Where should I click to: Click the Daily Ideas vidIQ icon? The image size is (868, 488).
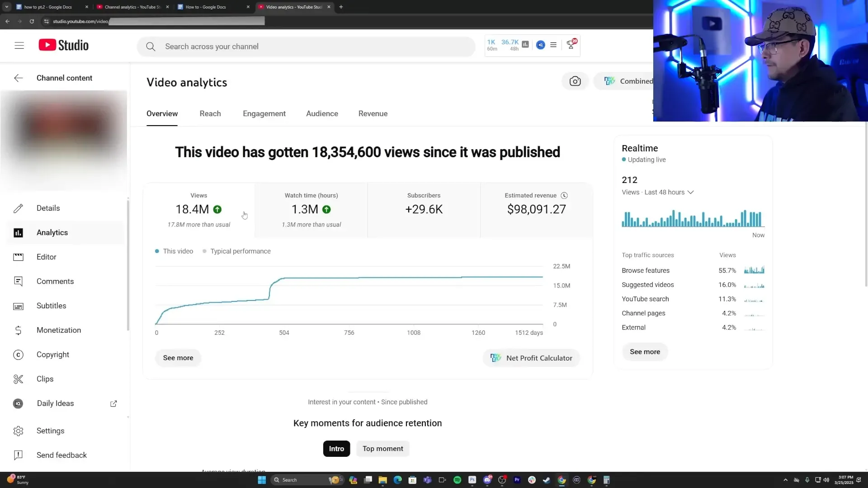(x=18, y=404)
